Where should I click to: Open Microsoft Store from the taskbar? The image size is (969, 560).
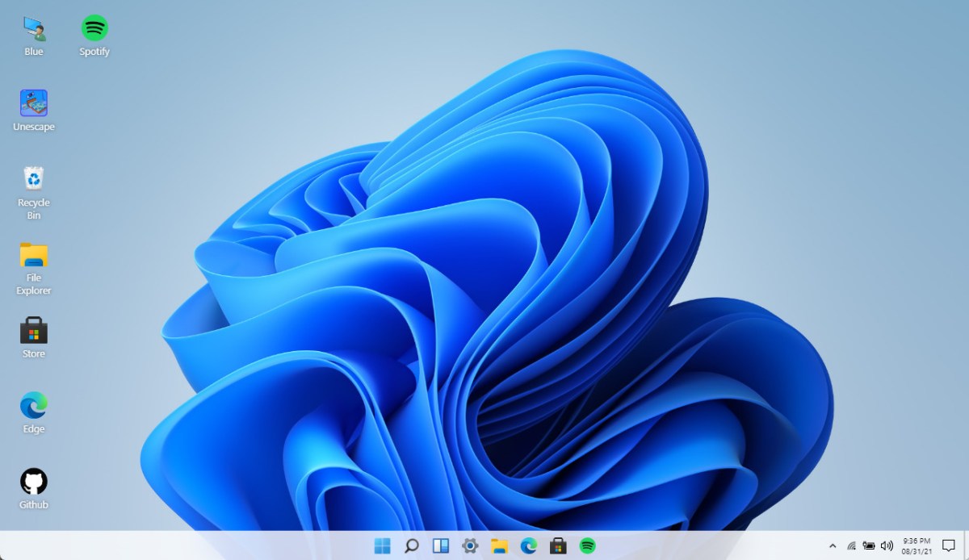[558, 546]
